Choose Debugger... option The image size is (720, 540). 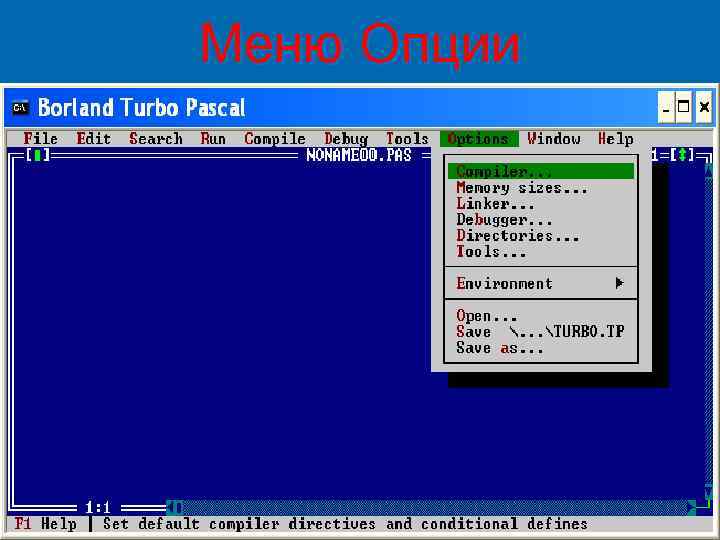coord(541,219)
